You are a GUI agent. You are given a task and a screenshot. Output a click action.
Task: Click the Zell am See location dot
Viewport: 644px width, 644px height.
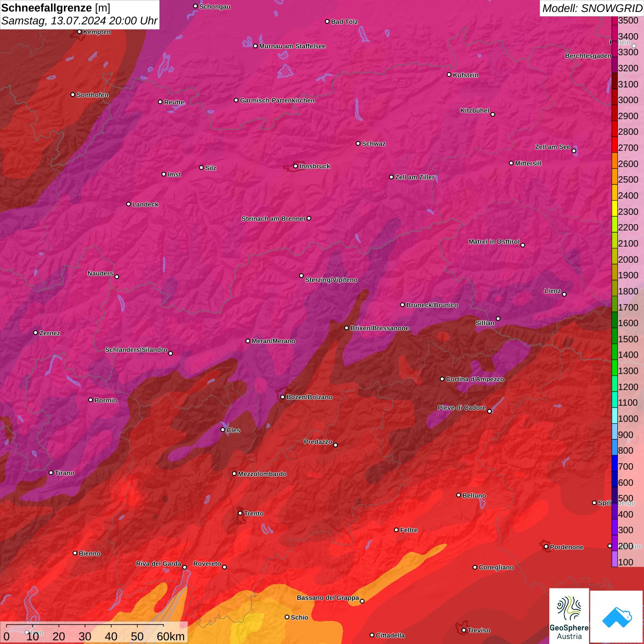click(574, 151)
